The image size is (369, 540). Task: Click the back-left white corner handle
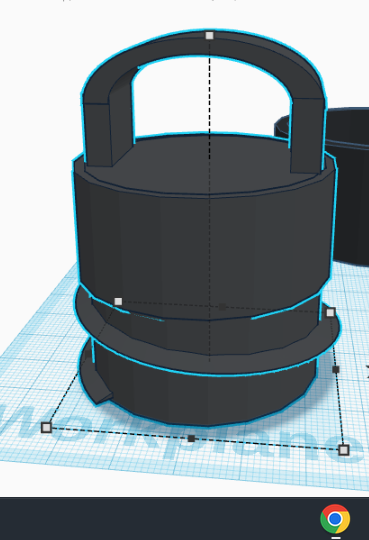[x=118, y=302]
